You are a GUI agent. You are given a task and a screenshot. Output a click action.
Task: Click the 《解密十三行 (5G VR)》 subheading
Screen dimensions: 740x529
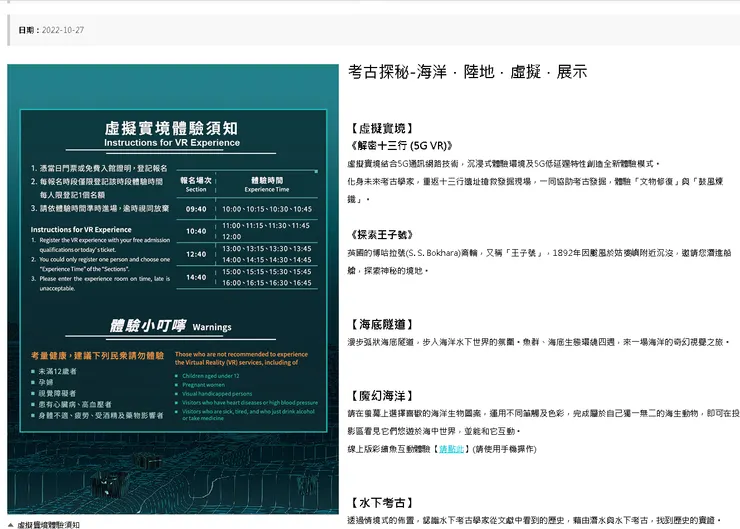coord(401,145)
